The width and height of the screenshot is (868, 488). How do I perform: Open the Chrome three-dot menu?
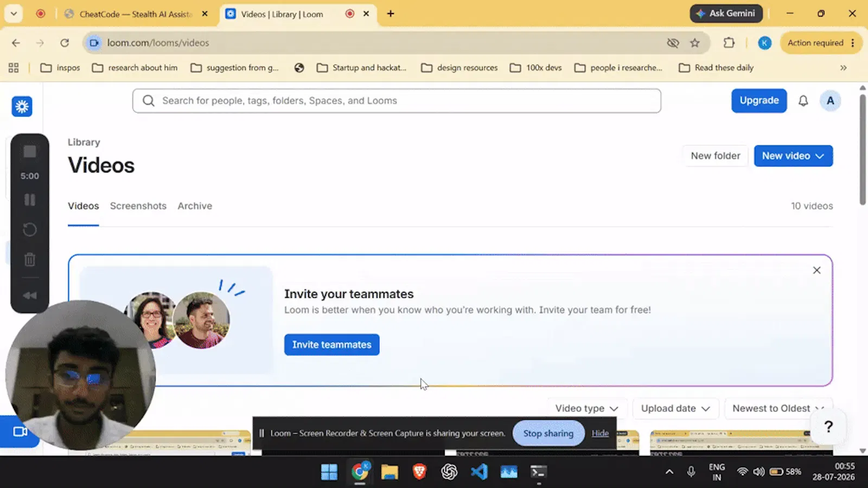pos(853,43)
